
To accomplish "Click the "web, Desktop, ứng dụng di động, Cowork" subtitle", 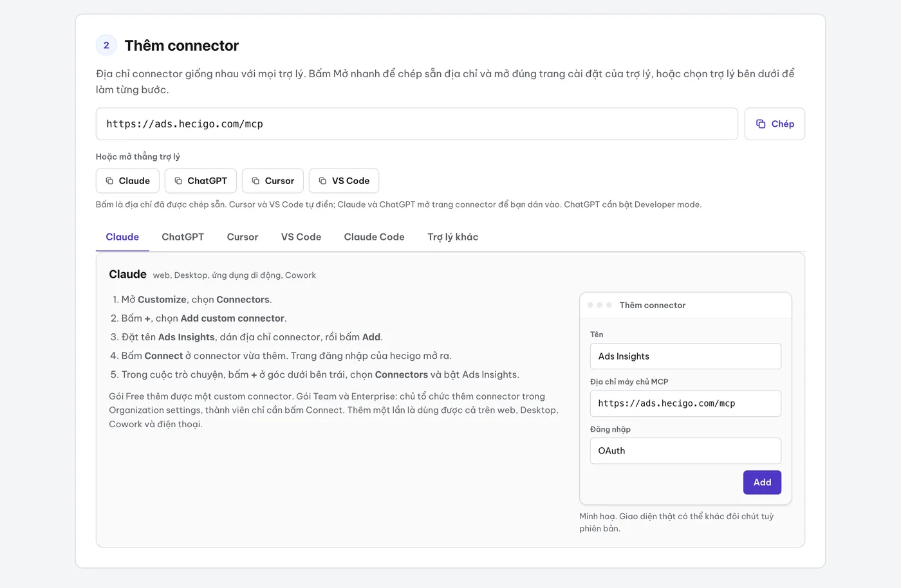I will [234, 275].
